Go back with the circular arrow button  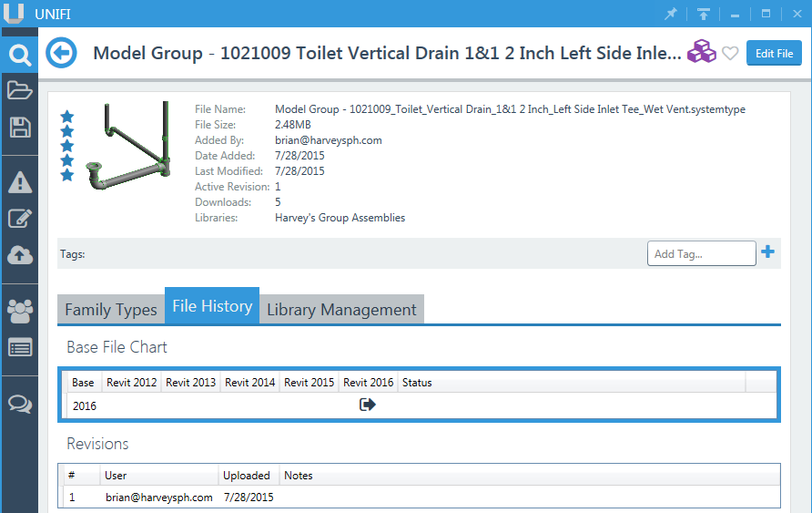click(x=61, y=53)
